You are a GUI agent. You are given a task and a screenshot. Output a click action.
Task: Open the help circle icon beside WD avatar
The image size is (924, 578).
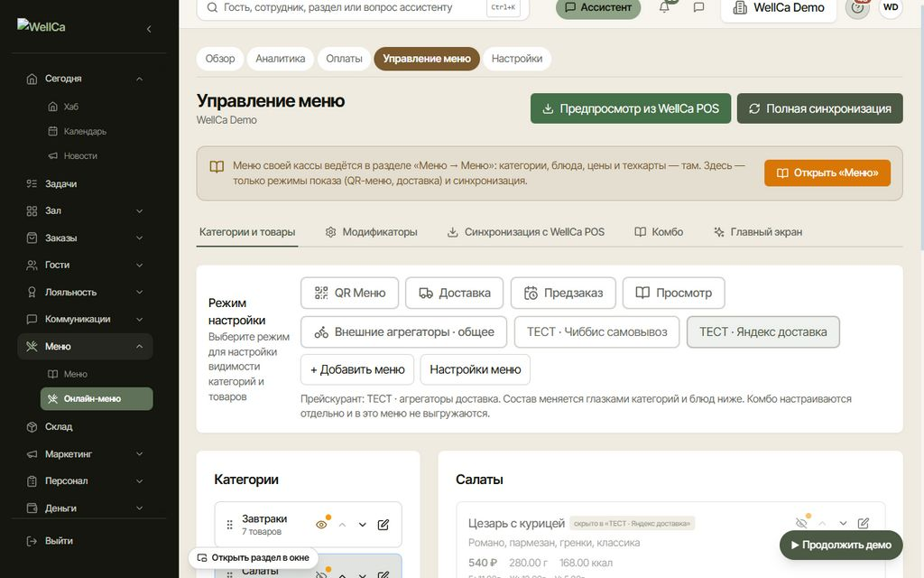click(857, 7)
